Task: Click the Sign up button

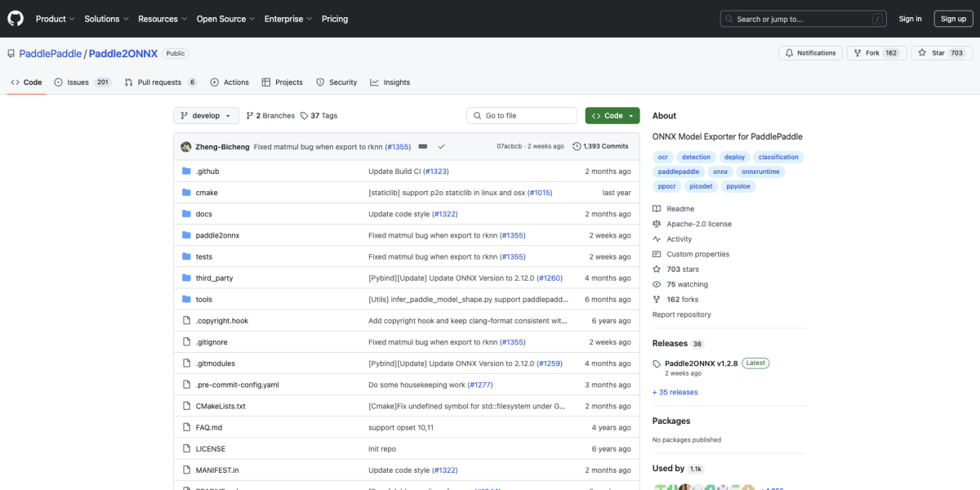Action: coord(953,19)
